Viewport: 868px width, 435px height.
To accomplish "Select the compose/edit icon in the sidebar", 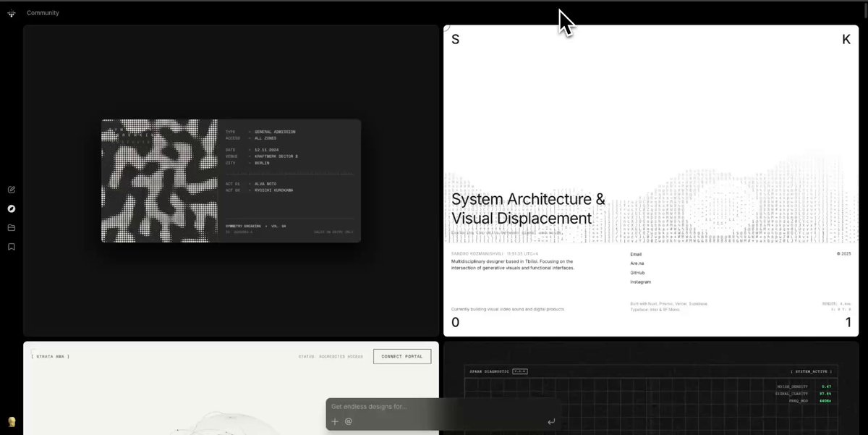I will (x=11, y=189).
